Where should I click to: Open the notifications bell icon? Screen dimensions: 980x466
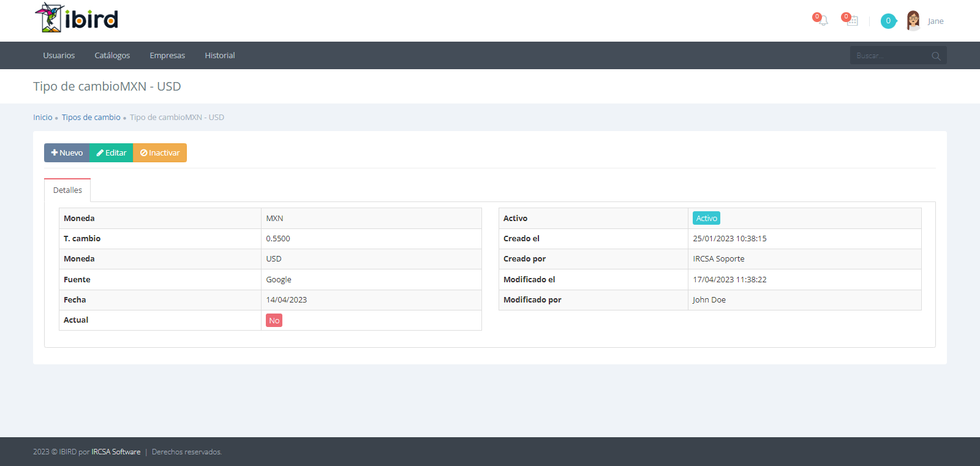pos(823,21)
